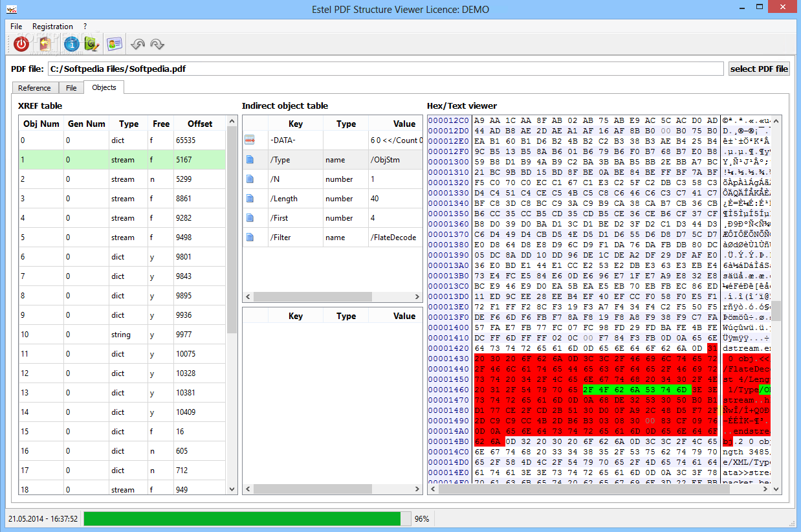Click hex address 000012C0 row

click(449, 120)
